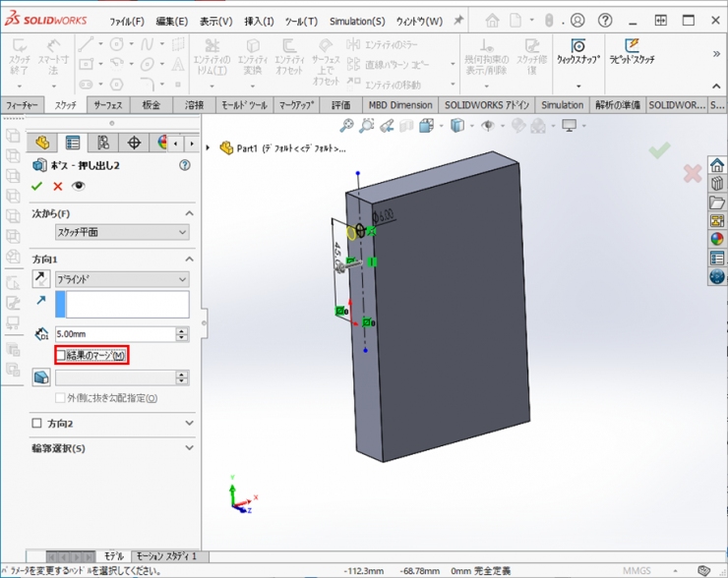728x578 pixels.
Task: Click the reverse direction arrow button
Action: pyautogui.click(x=41, y=279)
